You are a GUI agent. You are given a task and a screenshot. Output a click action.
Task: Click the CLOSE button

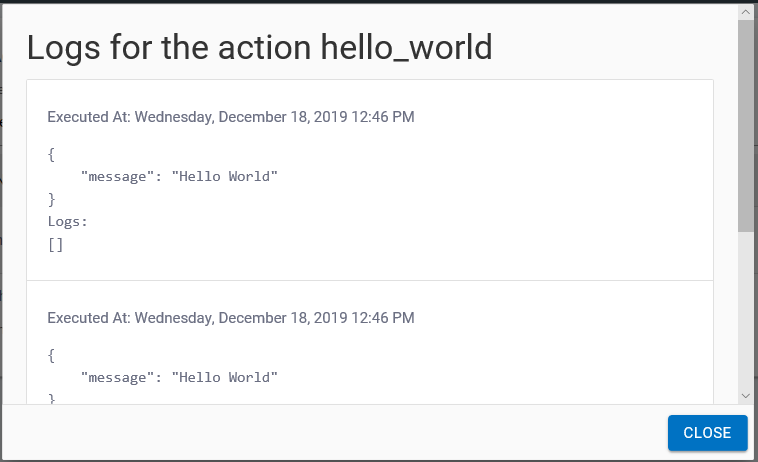(707, 433)
